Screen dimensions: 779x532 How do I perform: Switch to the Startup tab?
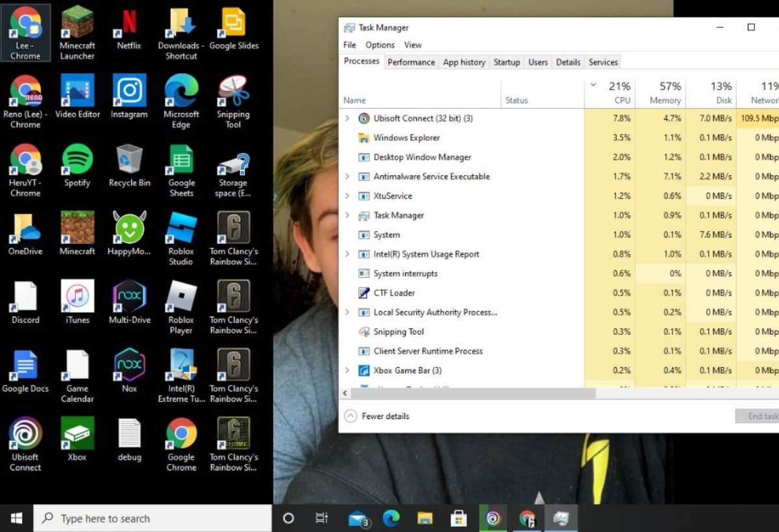506,62
